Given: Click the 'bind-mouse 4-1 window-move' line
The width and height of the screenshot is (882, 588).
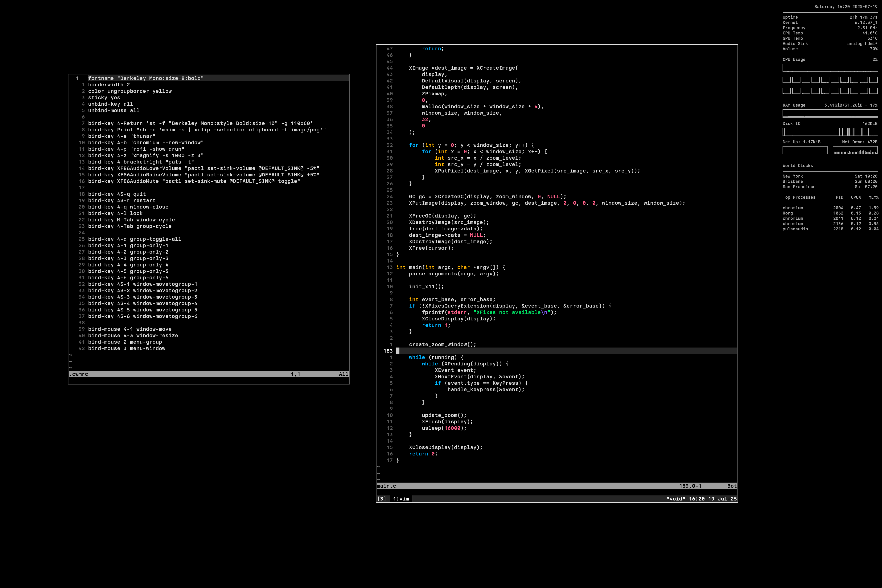Looking at the screenshot, I should point(130,329).
